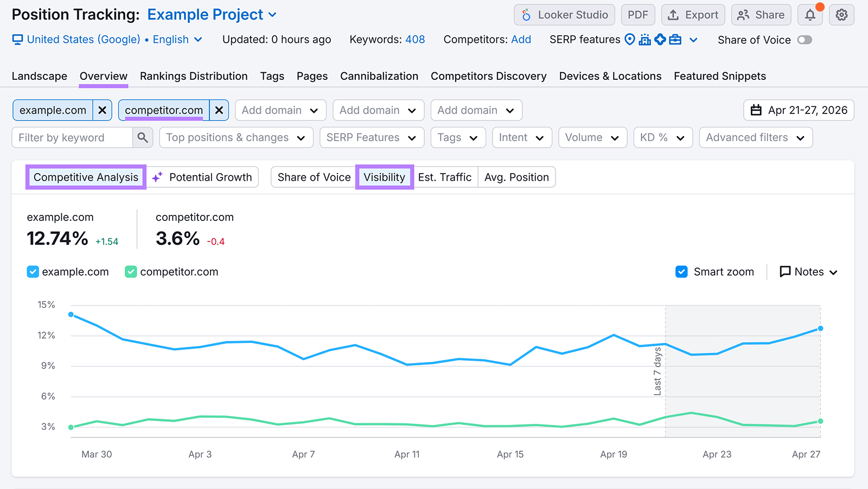Select the Share of Voice metric
This screenshot has width=868, height=489.
314,177
